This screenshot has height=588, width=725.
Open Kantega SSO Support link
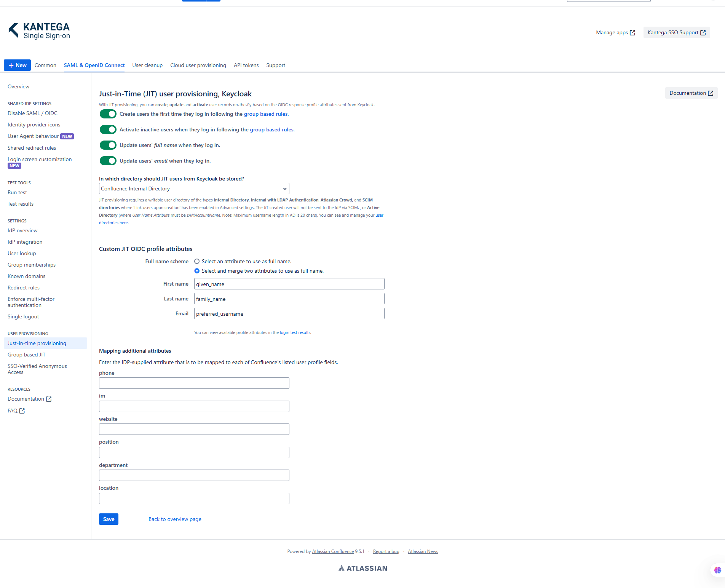pyautogui.click(x=676, y=33)
